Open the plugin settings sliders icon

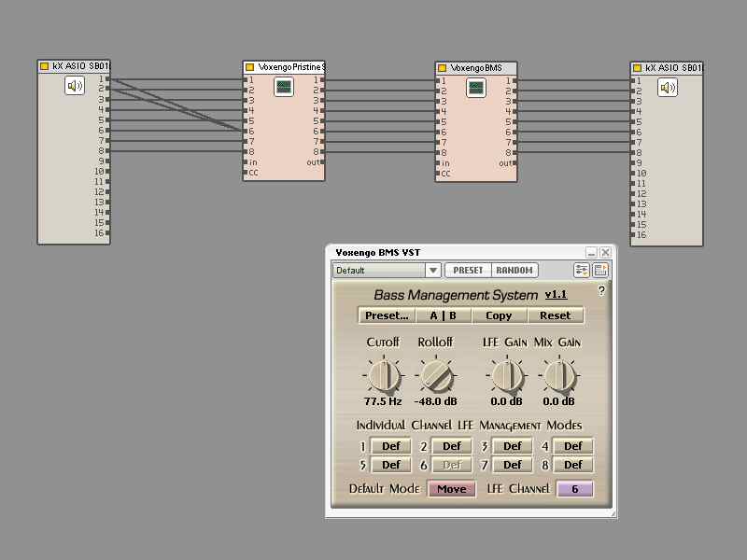tap(581, 270)
